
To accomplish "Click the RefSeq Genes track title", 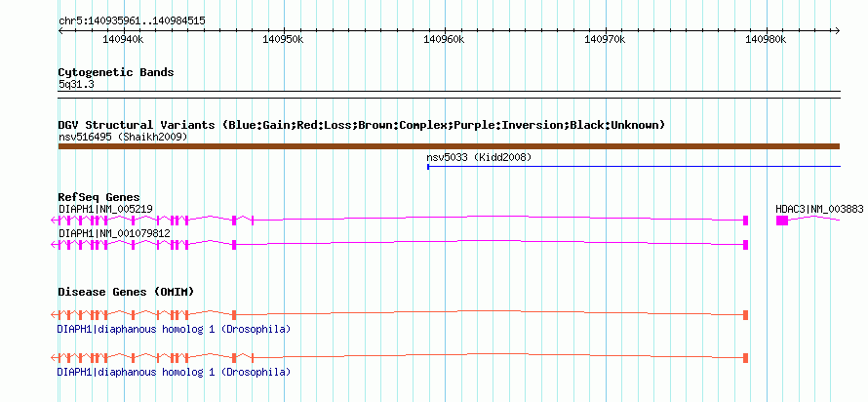I will [99, 197].
